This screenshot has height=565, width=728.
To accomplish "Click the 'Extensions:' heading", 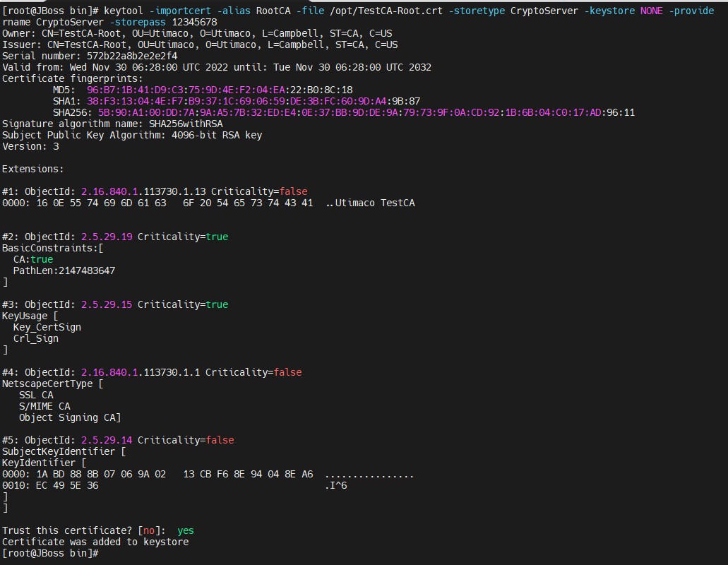I will click(33, 169).
